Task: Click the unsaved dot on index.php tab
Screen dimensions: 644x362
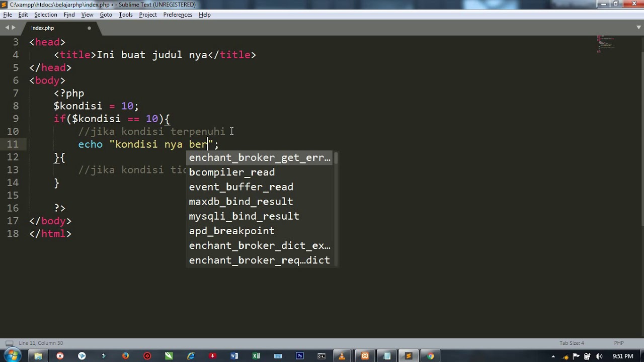Action: click(89, 28)
